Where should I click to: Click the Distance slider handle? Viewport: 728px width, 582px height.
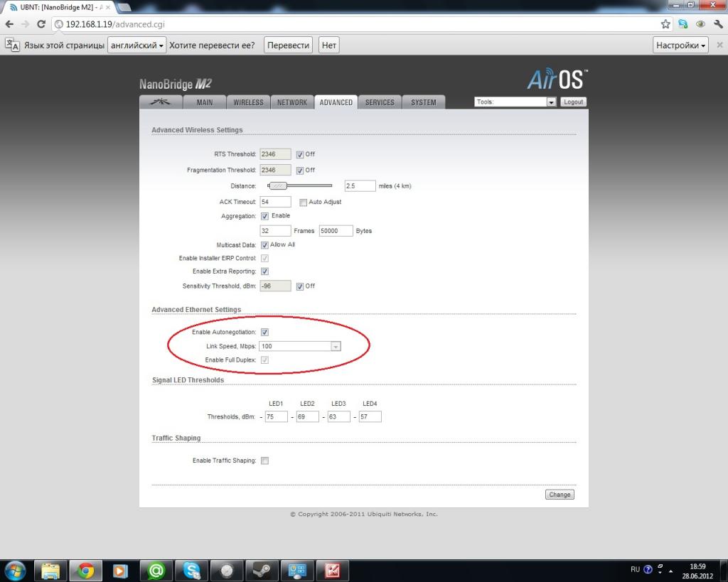point(278,185)
